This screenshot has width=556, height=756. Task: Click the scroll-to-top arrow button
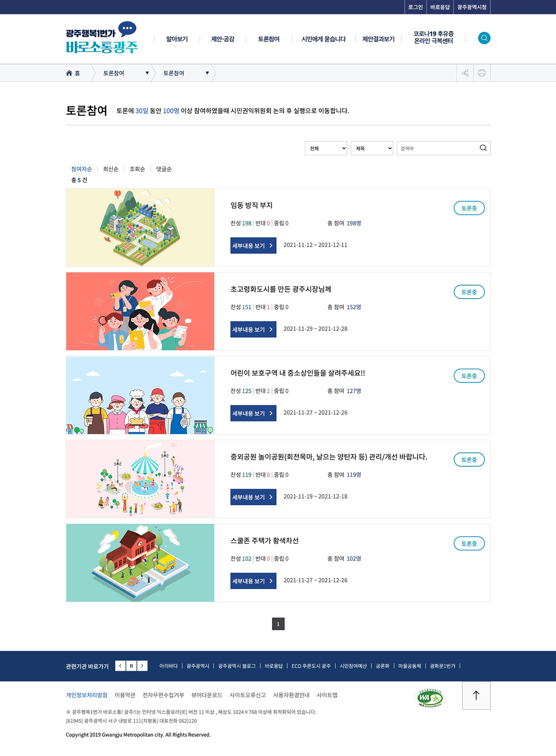click(x=476, y=695)
